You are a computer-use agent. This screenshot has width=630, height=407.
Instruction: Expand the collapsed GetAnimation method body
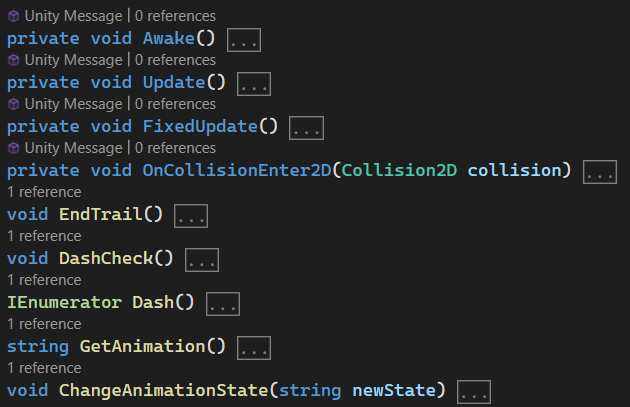click(254, 348)
